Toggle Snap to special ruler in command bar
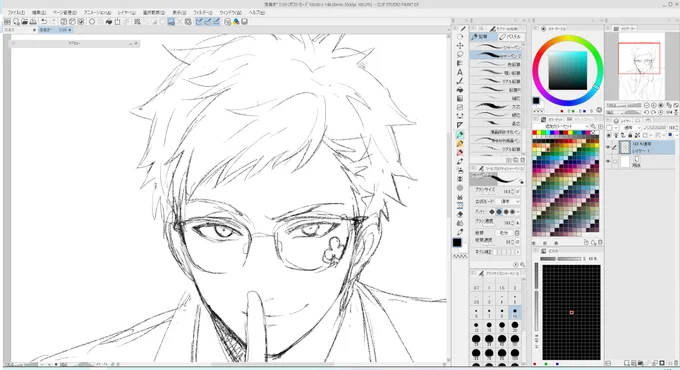 (208, 21)
